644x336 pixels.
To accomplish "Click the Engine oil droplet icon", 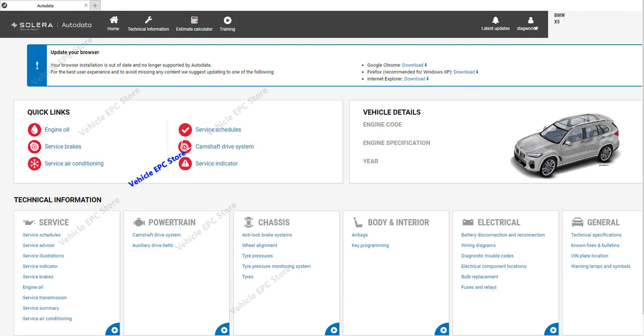I will tap(34, 129).
